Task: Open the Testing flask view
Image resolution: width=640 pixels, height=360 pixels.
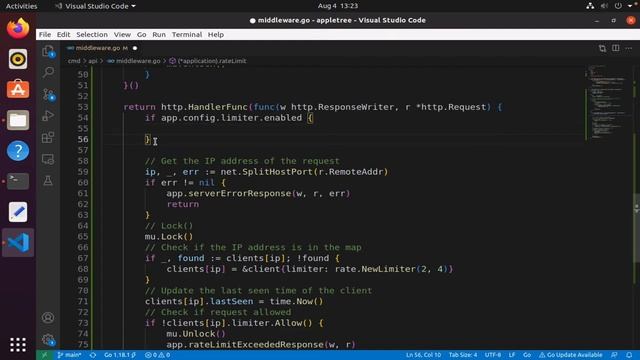Action: click(x=48, y=180)
